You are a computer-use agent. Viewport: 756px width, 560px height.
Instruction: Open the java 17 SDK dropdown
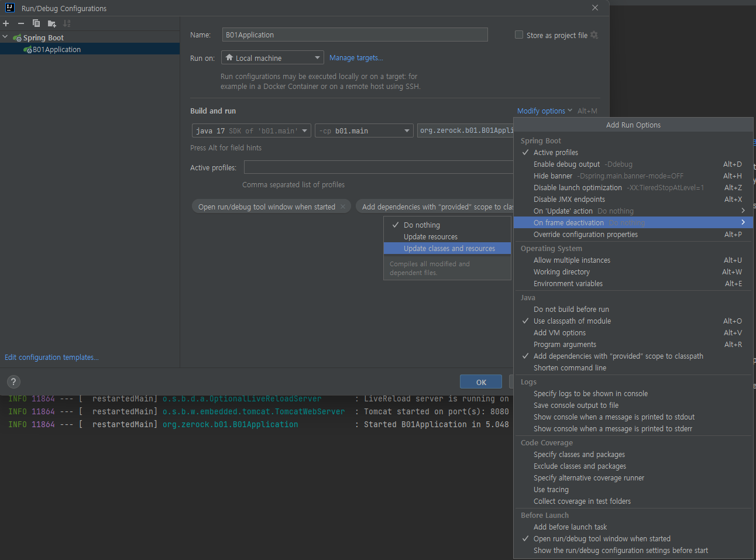coord(251,130)
